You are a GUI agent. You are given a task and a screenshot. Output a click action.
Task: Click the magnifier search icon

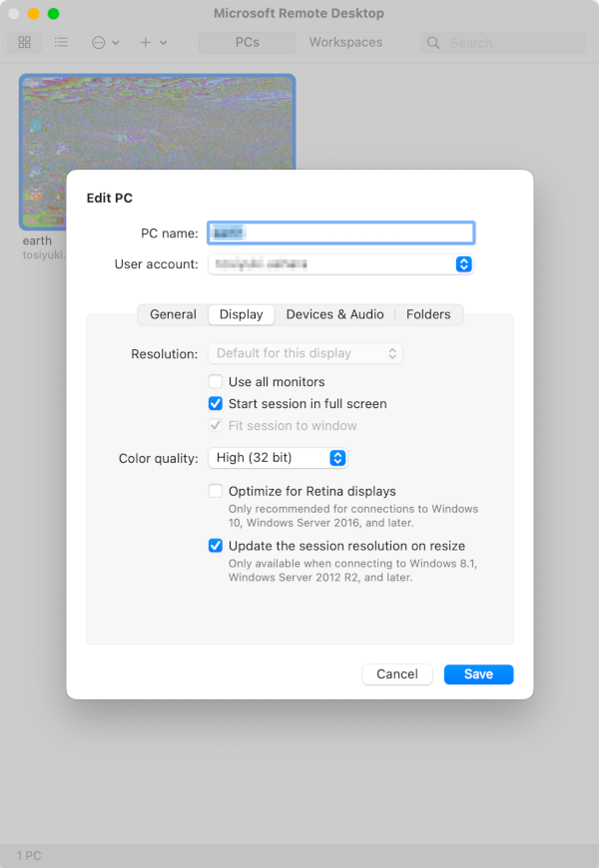pyautogui.click(x=433, y=43)
